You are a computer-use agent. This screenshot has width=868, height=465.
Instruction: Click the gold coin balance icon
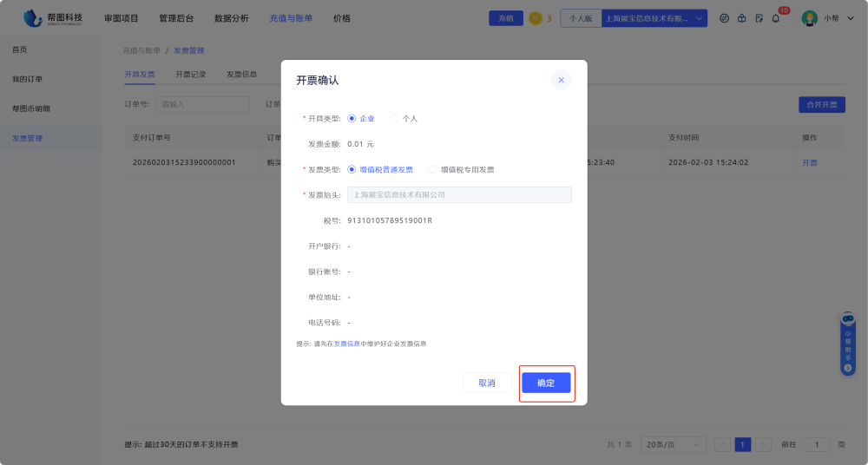click(x=536, y=18)
